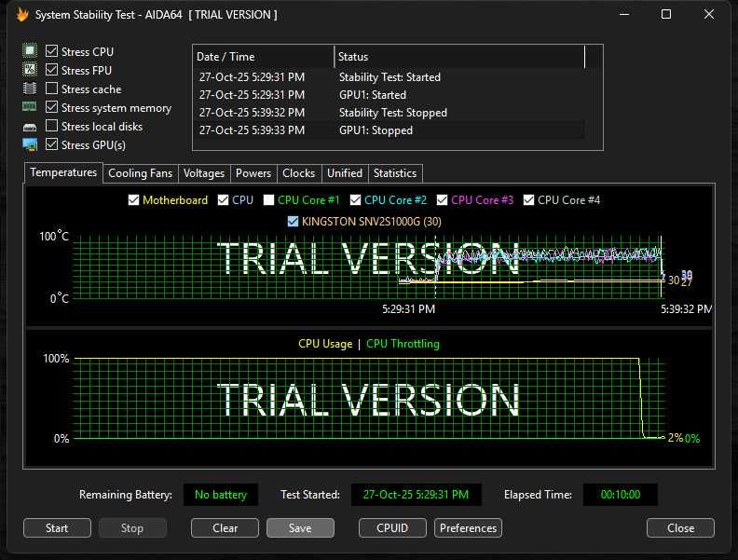Viewport: 738px width, 560px height.
Task: Hide CPU Core #2 temperature line
Action: click(x=355, y=200)
